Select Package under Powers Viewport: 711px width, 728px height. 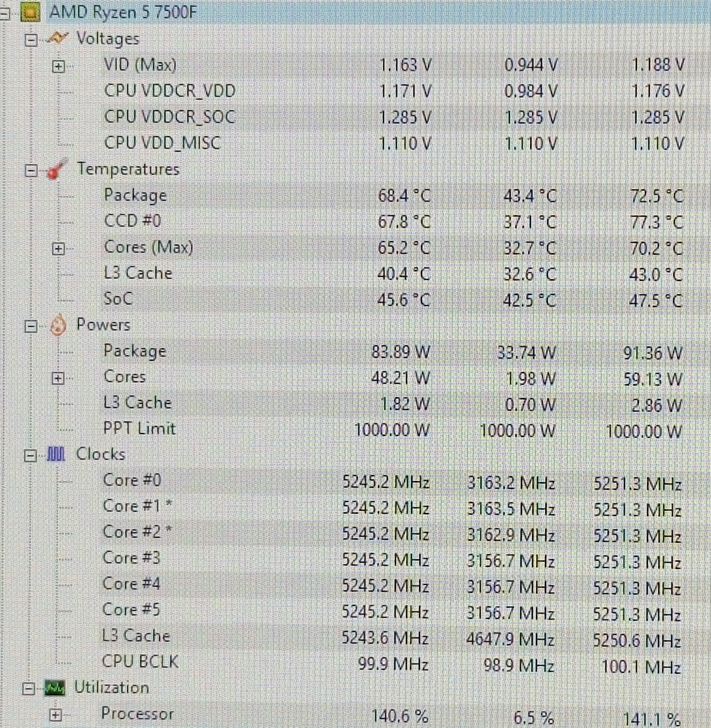135,351
